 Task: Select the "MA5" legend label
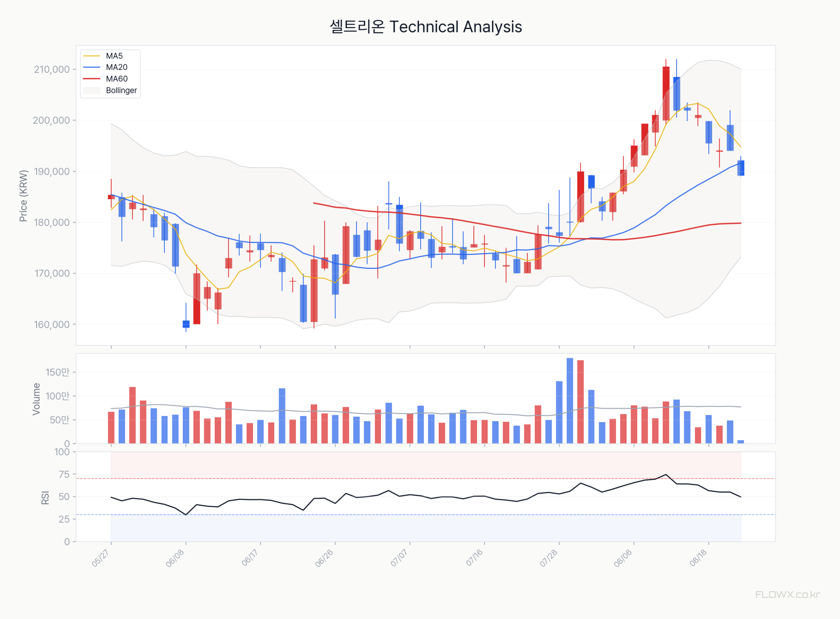[x=114, y=56]
